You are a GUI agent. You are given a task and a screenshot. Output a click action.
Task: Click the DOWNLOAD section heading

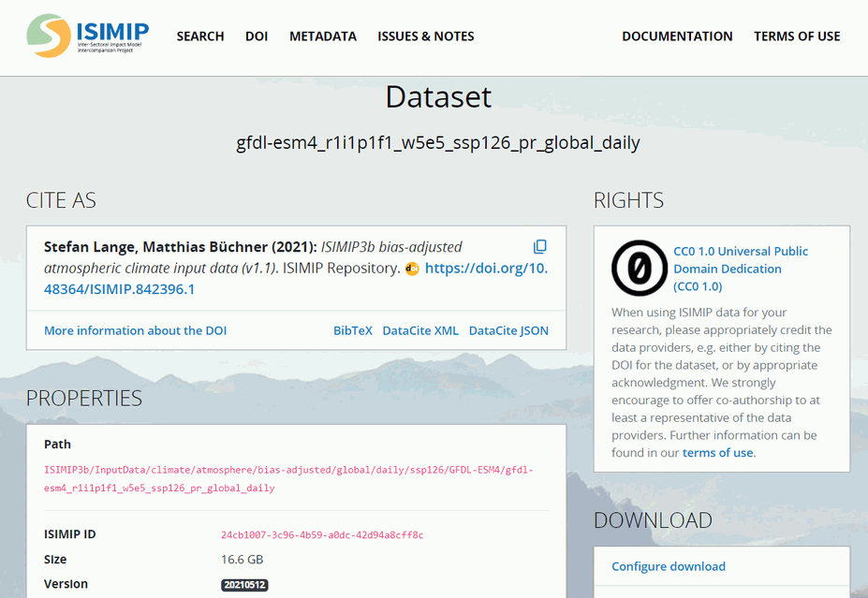point(653,520)
